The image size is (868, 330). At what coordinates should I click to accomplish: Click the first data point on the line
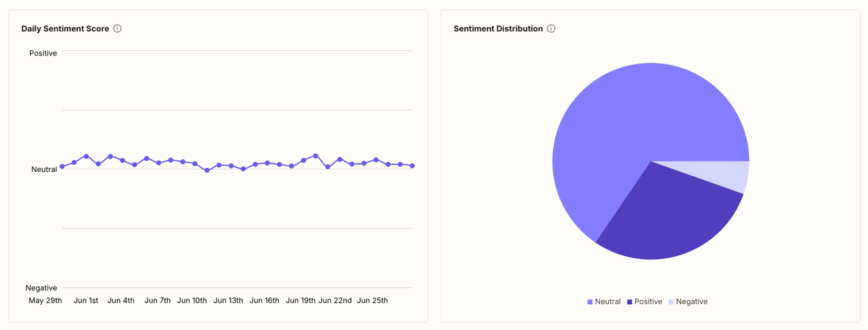(x=62, y=166)
